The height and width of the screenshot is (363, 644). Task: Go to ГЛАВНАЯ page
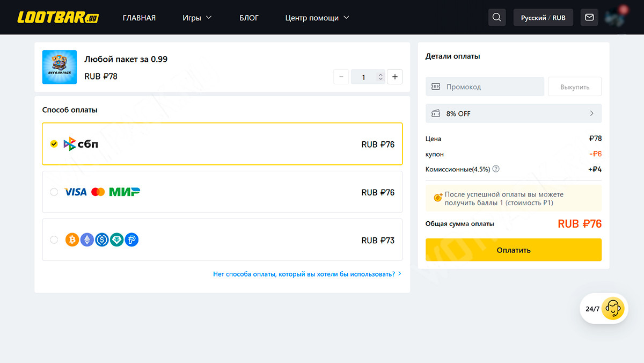(139, 18)
